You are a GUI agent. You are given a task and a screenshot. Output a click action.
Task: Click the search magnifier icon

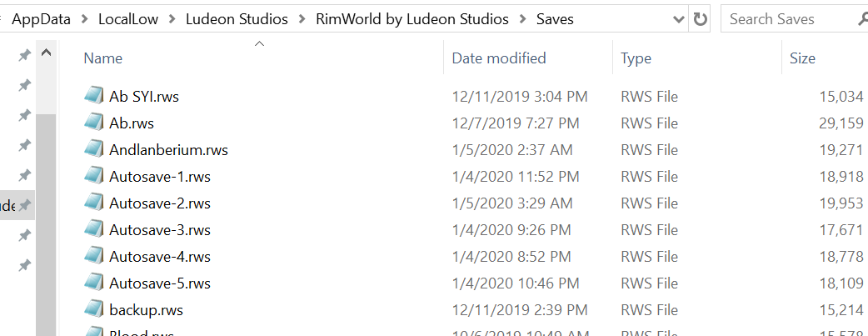pos(862,19)
